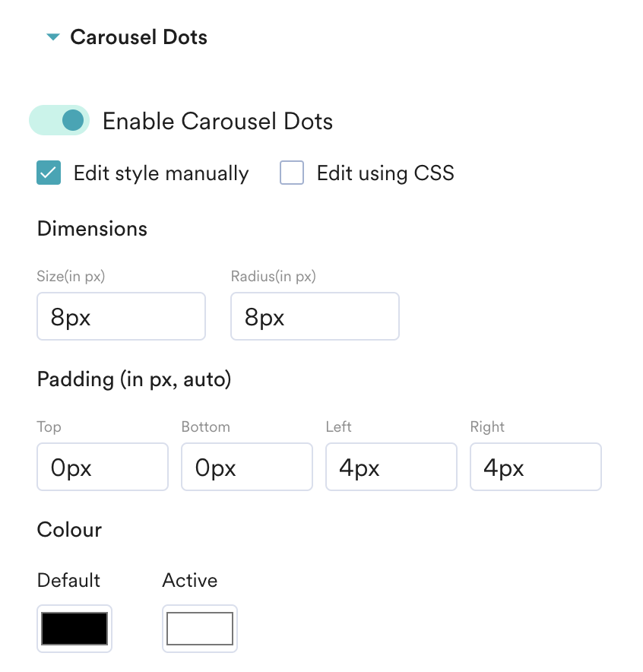The image size is (643, 672).
Task: Check the Edit using CSS checkbox
Action: coord(292,173)
